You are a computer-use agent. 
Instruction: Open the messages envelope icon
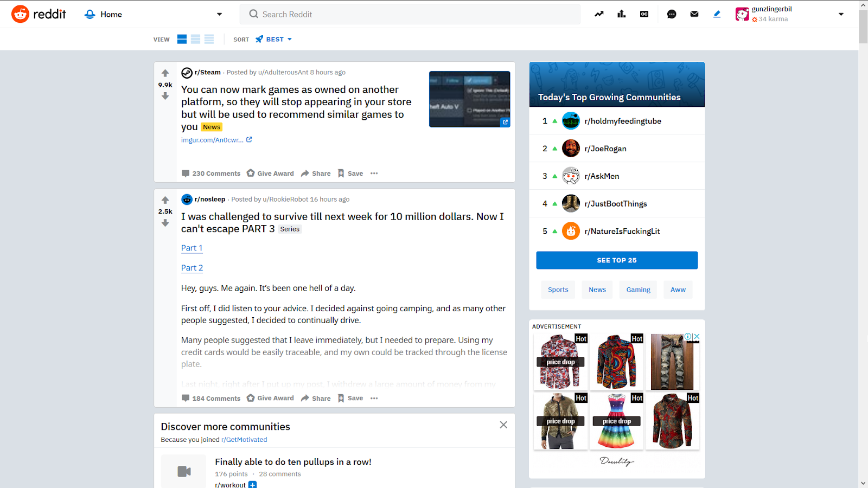[x=694, y=14]
